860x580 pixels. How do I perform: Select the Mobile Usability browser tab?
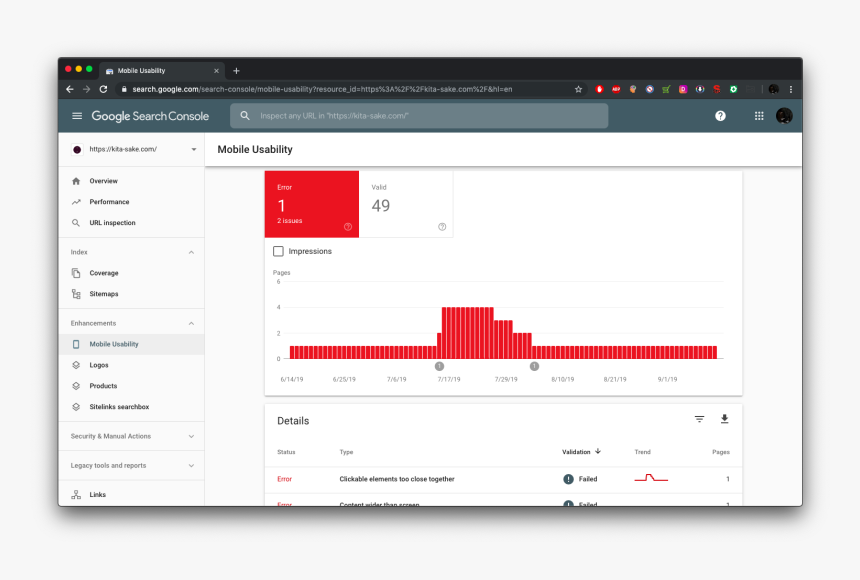pyautogui.click(x=162, y=71)
